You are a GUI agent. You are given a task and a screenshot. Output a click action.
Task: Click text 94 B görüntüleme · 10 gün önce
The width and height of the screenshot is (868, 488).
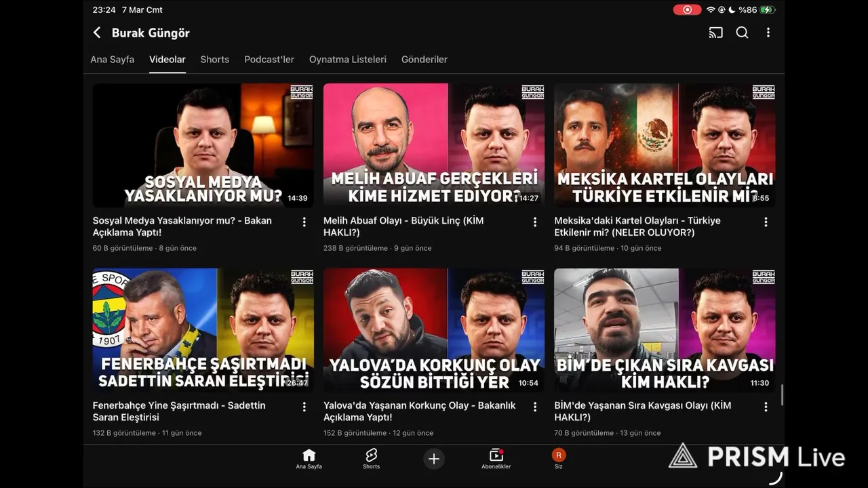[x=608, y=248]
